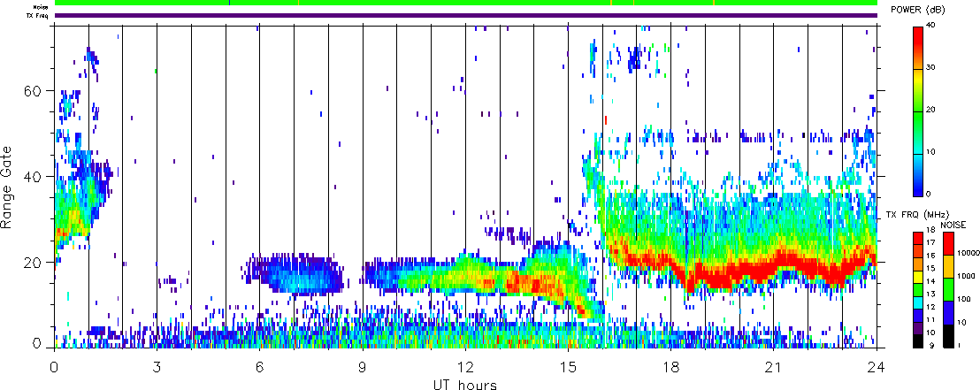The image size is (980, 390).
Task: Click the '3' tick on the UT hours axis
Action: pyautogui.click(x=157, y=367)
